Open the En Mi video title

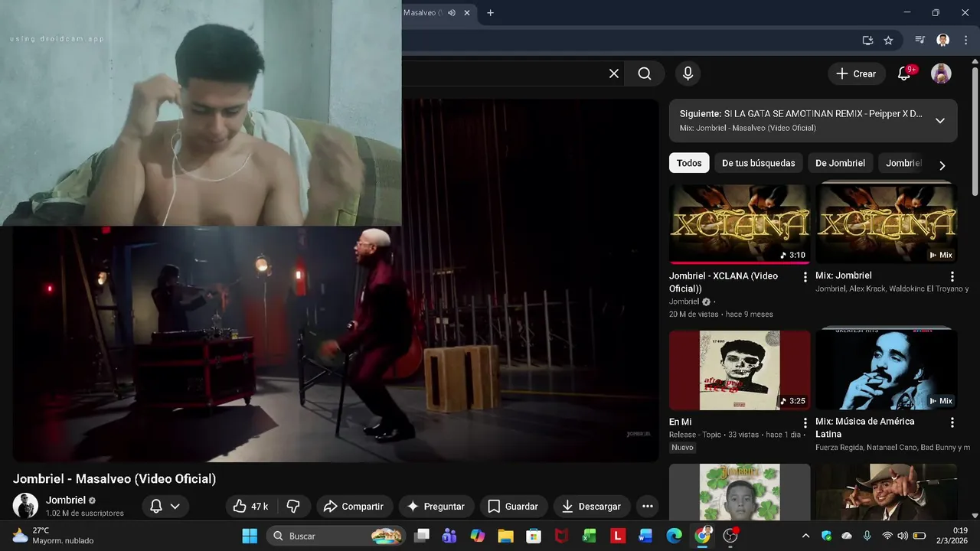(x=681, y=422)
